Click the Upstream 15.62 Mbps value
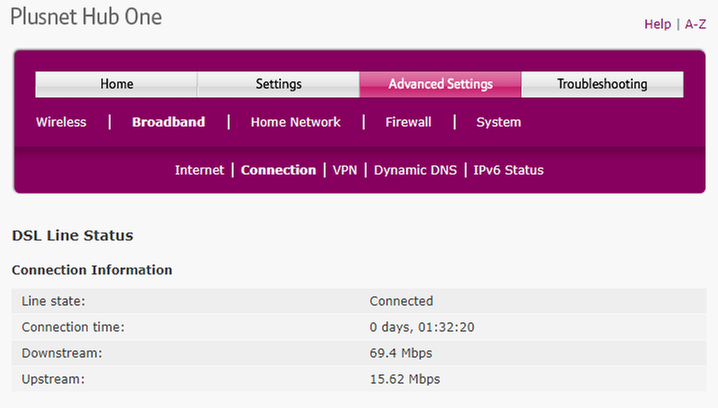Screen dimensions: 718x408 (x=404, y=379)
